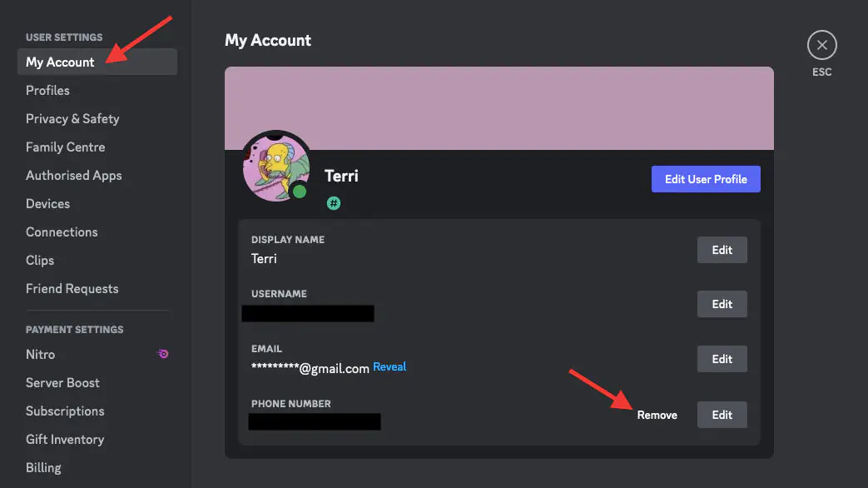Select the Privacy & Safety section
Image resolution: width=868 pixels, height=488 pixels.
72,118
